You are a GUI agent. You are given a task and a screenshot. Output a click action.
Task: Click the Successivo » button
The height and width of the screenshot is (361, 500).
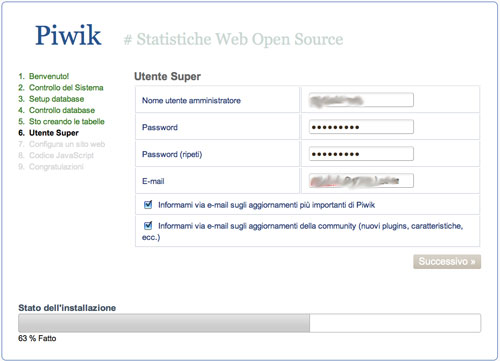coord(447,262)
